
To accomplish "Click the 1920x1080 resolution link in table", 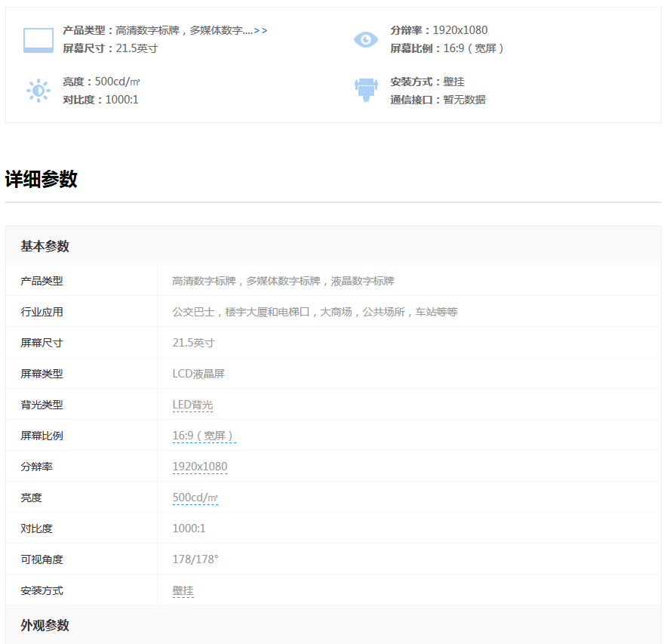I will coord(199,467).
